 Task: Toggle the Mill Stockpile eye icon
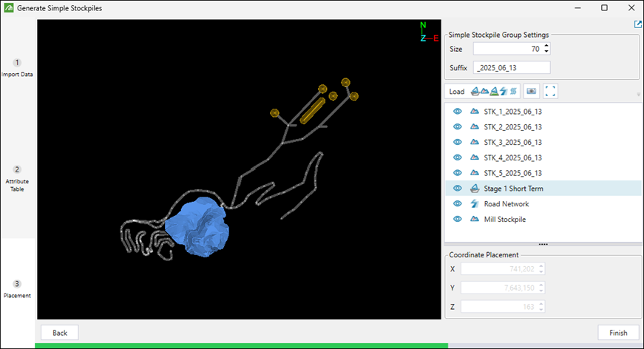[458, 220]
